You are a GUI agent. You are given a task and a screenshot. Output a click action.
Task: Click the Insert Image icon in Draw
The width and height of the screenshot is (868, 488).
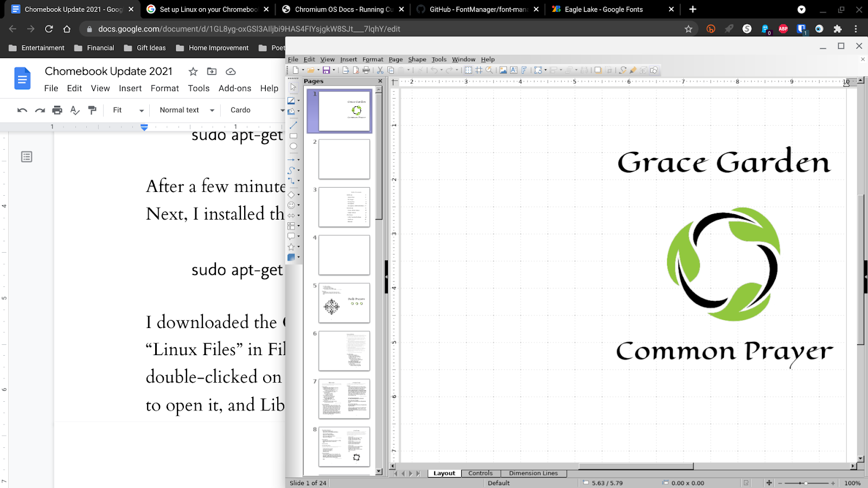[503, 70]
